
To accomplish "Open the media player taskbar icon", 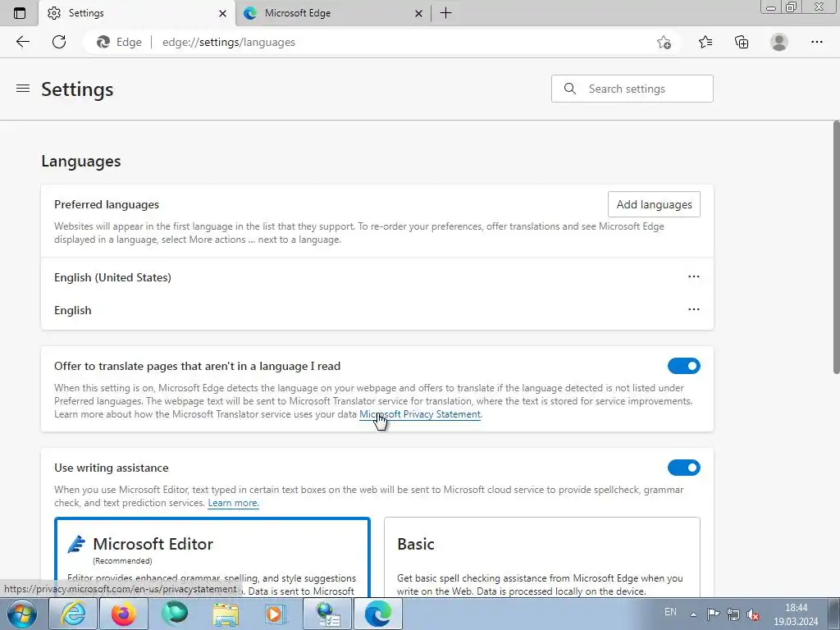I will click(x=276, y=614).
